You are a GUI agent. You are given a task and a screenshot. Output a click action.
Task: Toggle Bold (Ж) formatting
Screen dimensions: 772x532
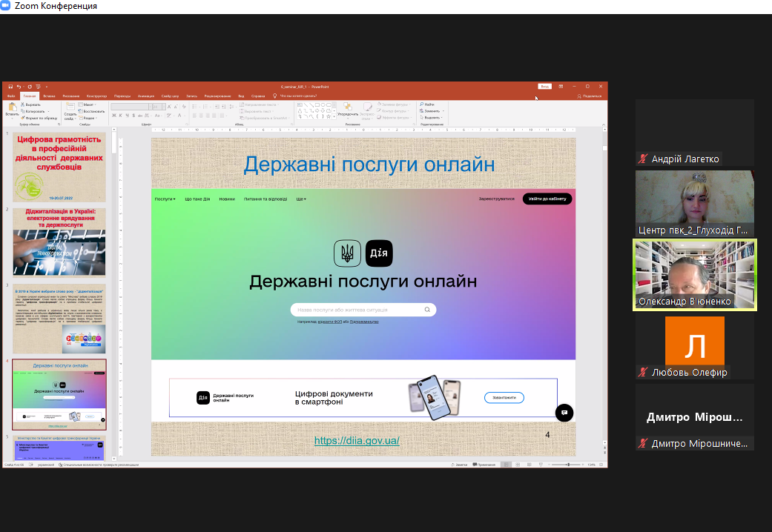pos(114,116)
